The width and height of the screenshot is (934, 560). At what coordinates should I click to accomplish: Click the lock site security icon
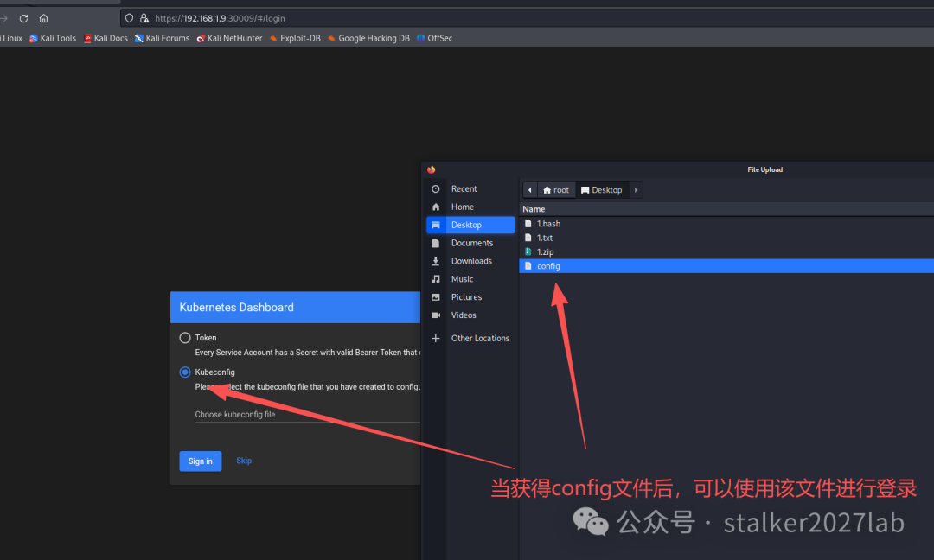(144, 18)
